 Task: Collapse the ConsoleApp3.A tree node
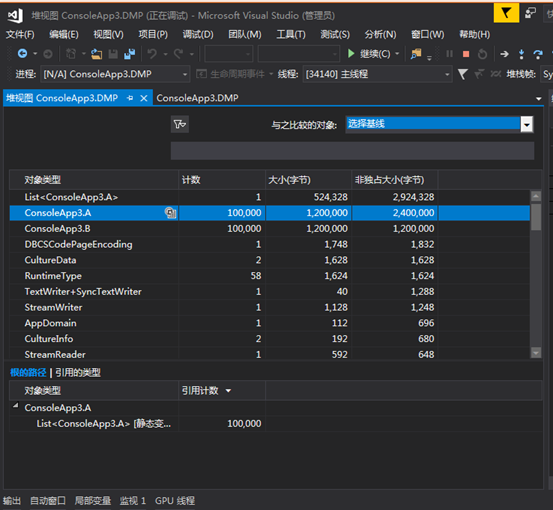click(16, 406)
